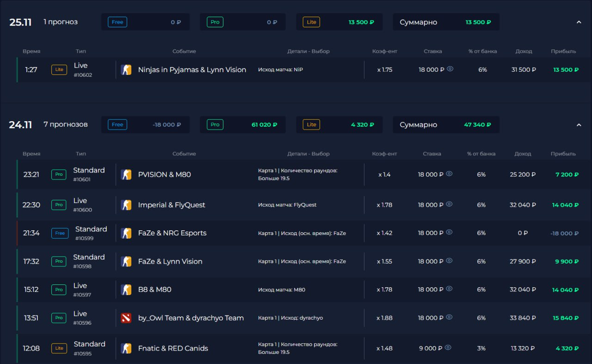Collapse the 25.11 forecasts section

[x=579, y=22]
